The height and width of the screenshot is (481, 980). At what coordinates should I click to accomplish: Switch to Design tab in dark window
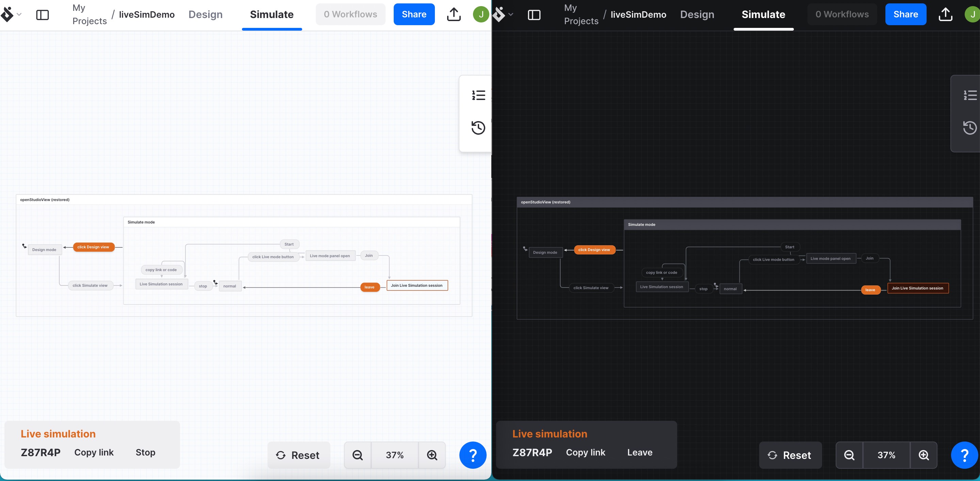pos(697,14)
